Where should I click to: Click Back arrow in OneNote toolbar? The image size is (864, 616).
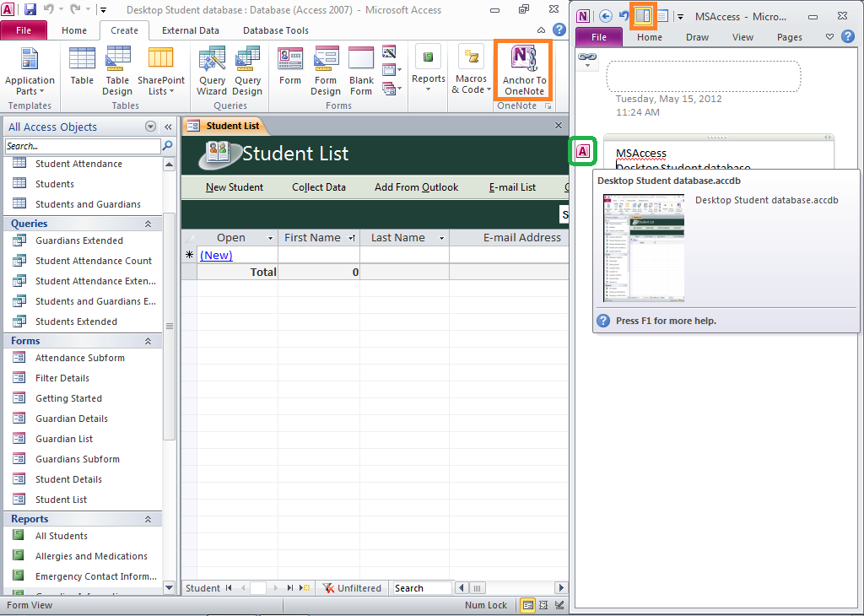click(606, 16)
